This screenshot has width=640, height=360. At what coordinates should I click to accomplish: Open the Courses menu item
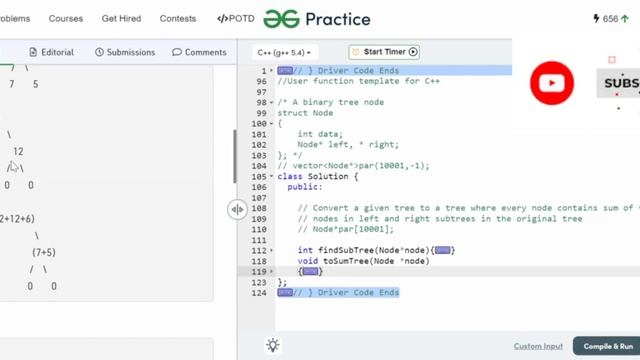click(x=66, y=19)
